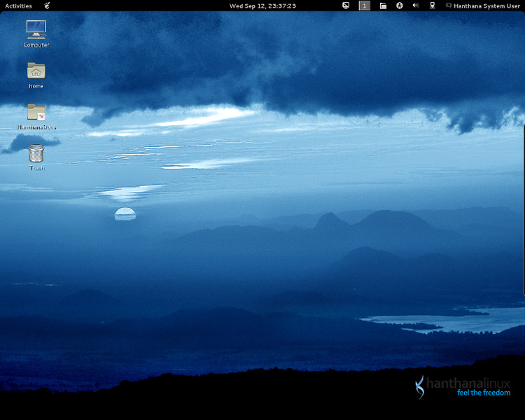
Task: Expand the universal access menu
Action: click(400, 6)
